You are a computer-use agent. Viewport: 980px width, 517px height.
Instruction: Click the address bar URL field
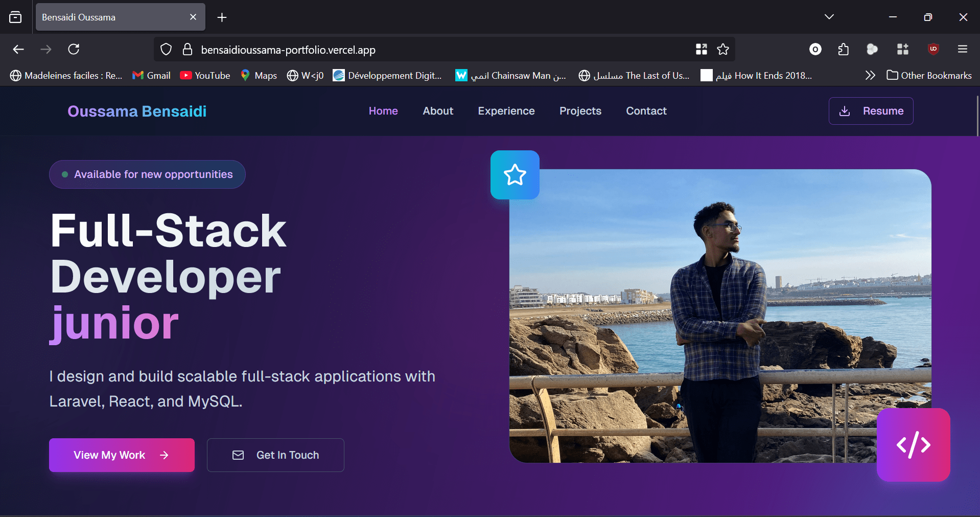409,50
